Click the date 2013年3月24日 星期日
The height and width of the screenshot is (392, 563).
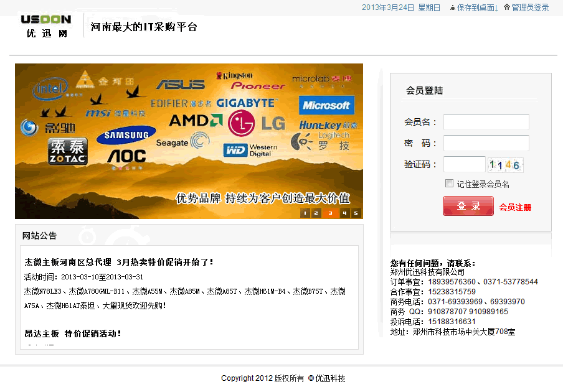pos(401,7)
